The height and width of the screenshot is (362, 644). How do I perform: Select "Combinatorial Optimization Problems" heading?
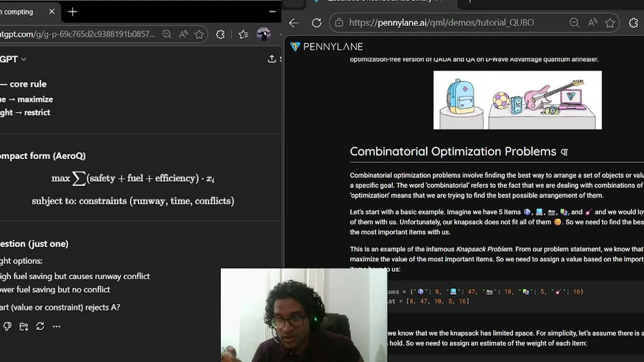click(453, 151)
